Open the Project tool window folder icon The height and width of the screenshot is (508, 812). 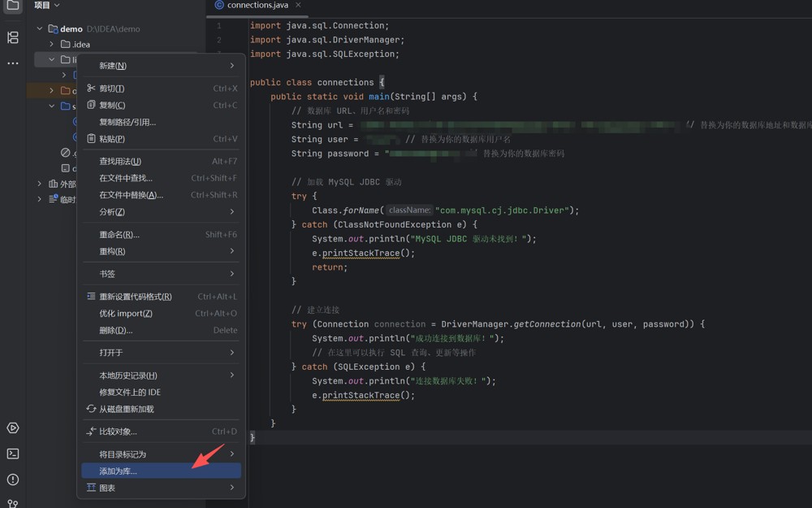(13, 5)
